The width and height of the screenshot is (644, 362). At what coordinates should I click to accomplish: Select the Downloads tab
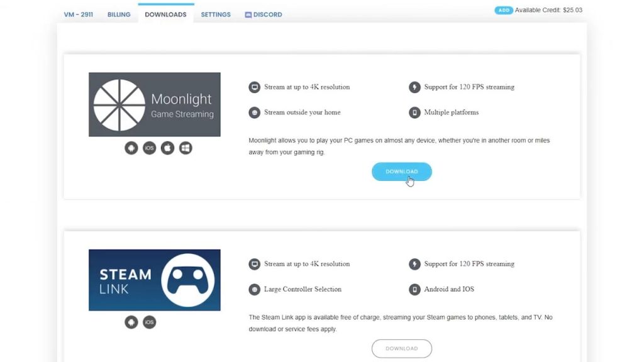[165, 14]
